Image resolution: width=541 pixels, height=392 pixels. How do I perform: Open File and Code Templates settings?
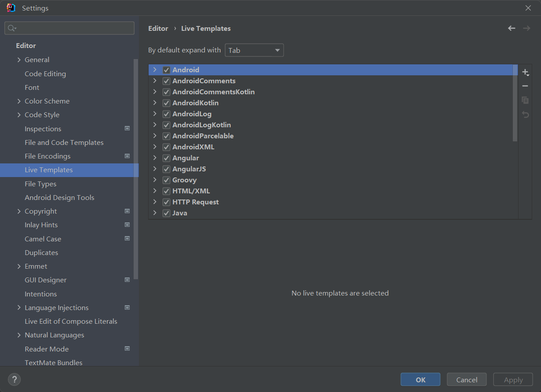[x=64, y=143]
